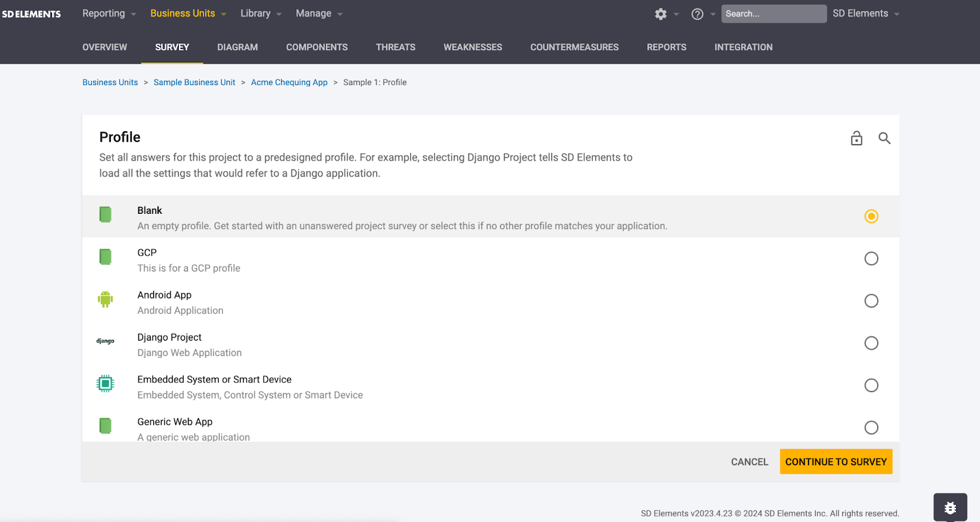Open the Countermeasures tab
This screenshot has height=522, width=980.
(x=575, y=47)
